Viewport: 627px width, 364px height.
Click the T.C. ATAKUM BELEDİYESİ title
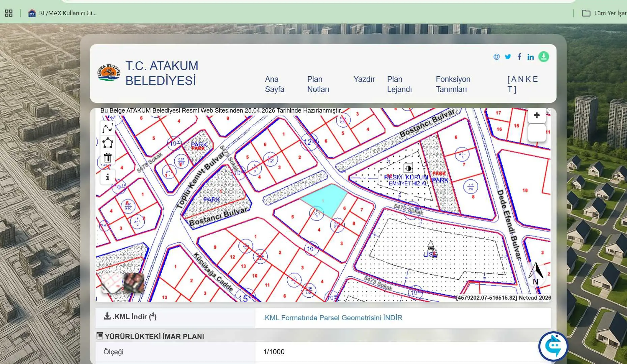[x=162, y=73]
